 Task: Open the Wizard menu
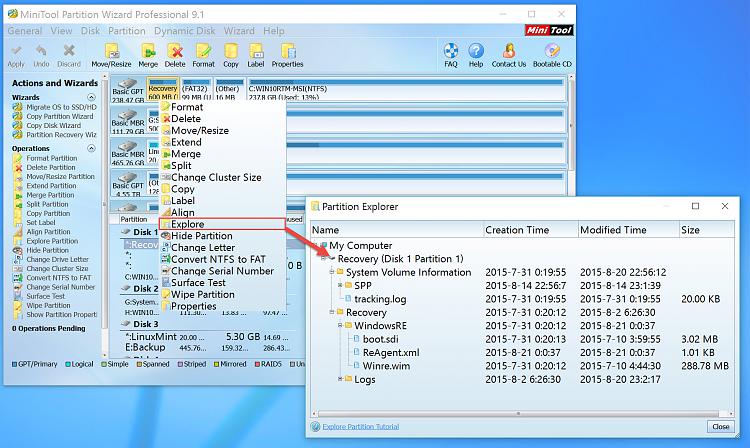pyautogui.click(x=239, y=31)
